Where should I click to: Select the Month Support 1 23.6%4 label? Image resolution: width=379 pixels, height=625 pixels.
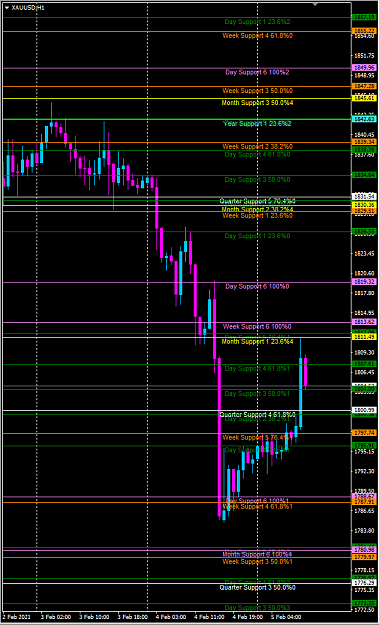[257, 342]
